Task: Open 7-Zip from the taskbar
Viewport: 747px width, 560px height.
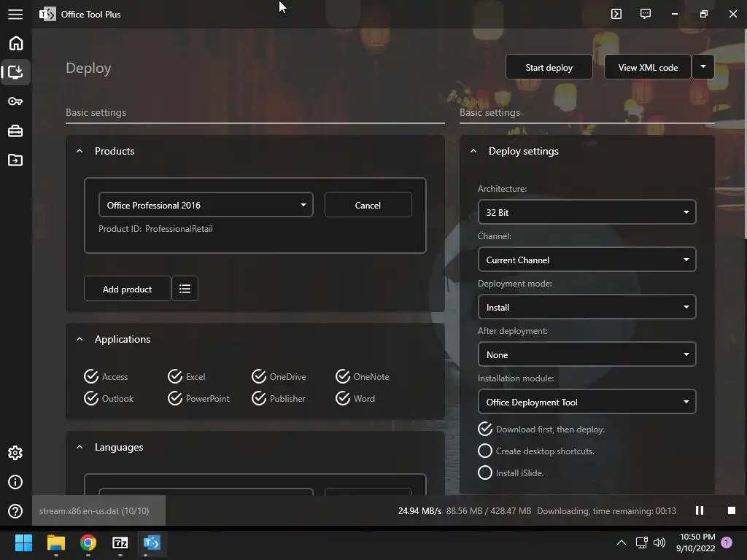Action: [120, 542]
